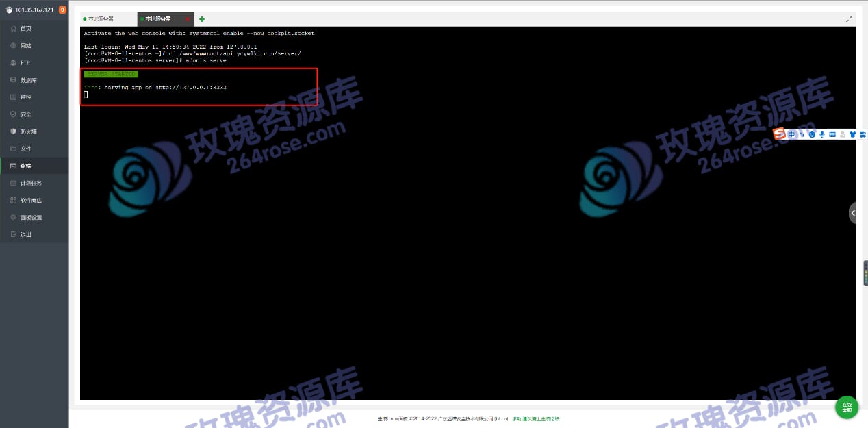868x428 pixels.
Task: Toggle Sogou 中 Chinese/English input mode
Action: pyautogui.click(x=791, y=134)
